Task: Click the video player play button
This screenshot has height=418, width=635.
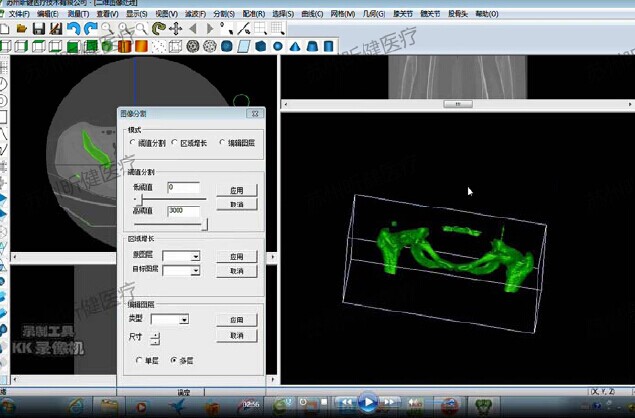Action: (368, 402)
